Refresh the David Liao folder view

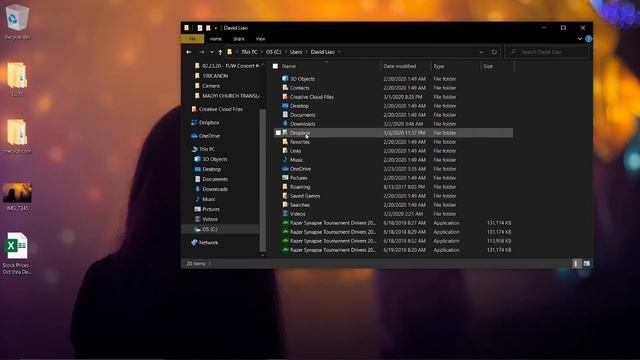(x=494, y=52)
